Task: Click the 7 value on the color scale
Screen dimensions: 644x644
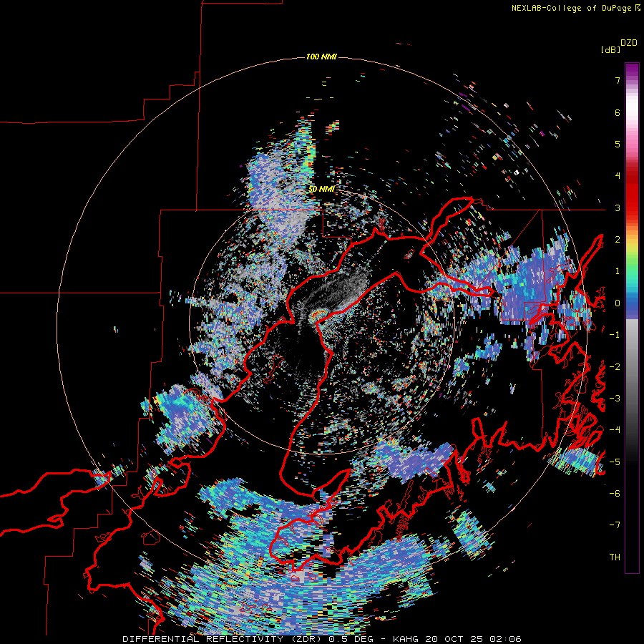Action: (x=618, y=80)
